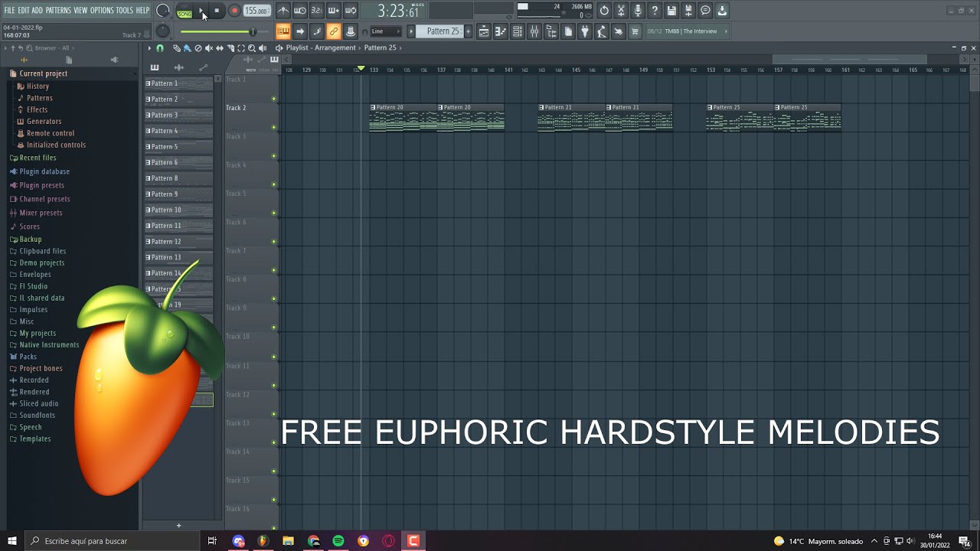Toggle loop recording icon
The image size is (980, 551).
tap(351, 11)
